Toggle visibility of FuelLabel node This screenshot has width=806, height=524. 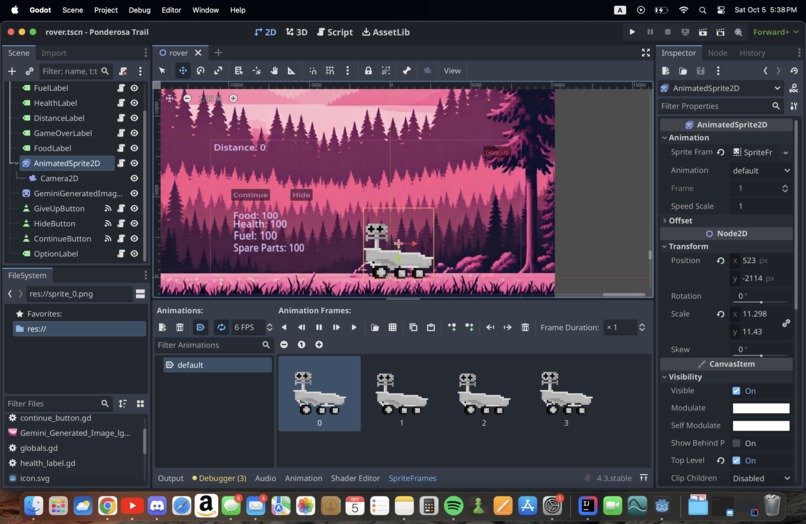click(134, 88)
